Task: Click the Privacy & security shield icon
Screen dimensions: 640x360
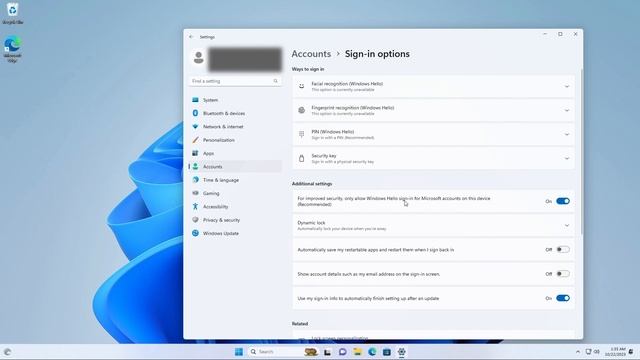Action: [195, 220]
